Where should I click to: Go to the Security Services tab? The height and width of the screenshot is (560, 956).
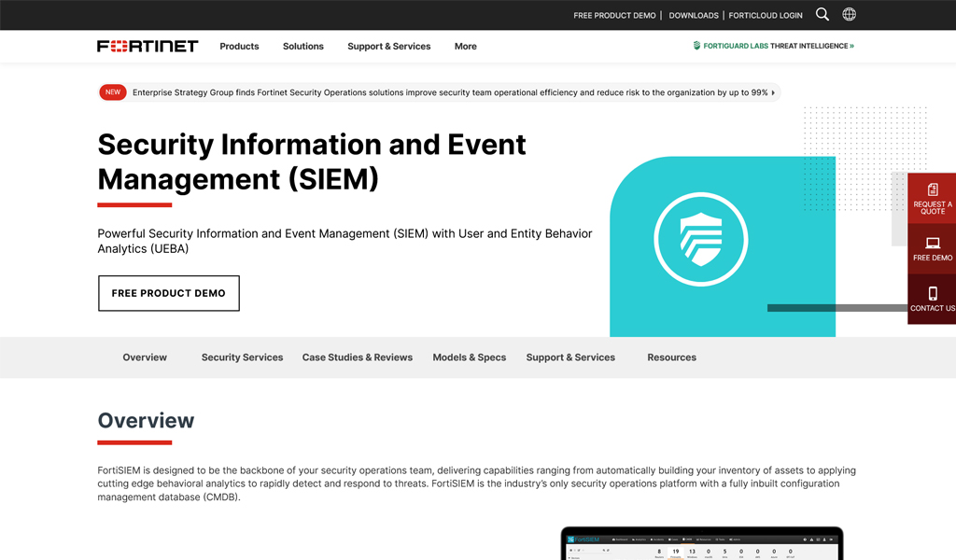tap(242, 357)
